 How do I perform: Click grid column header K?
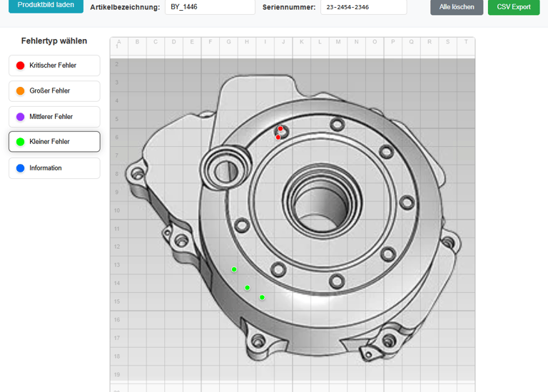[302, 42]
